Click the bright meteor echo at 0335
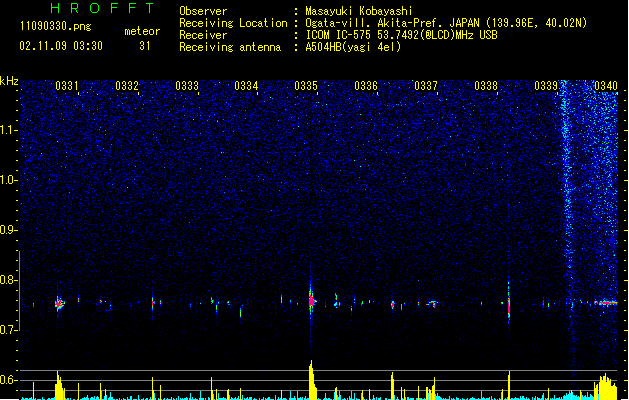 (312, 301)
